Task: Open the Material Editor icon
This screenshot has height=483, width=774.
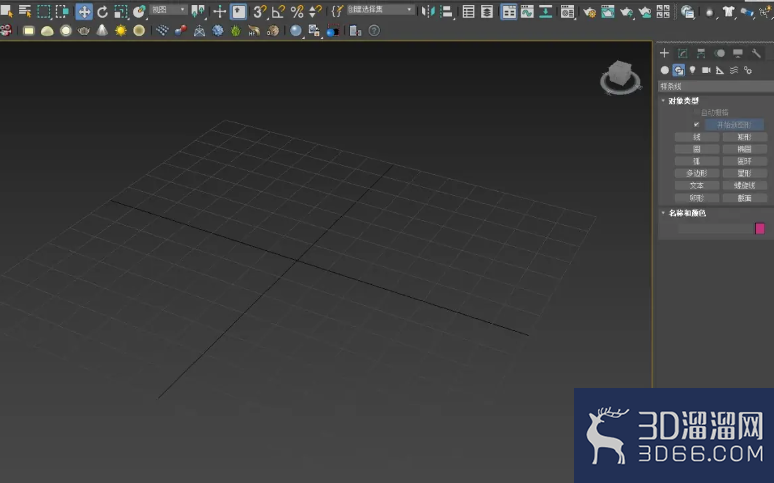Action: tap(568, 11)
